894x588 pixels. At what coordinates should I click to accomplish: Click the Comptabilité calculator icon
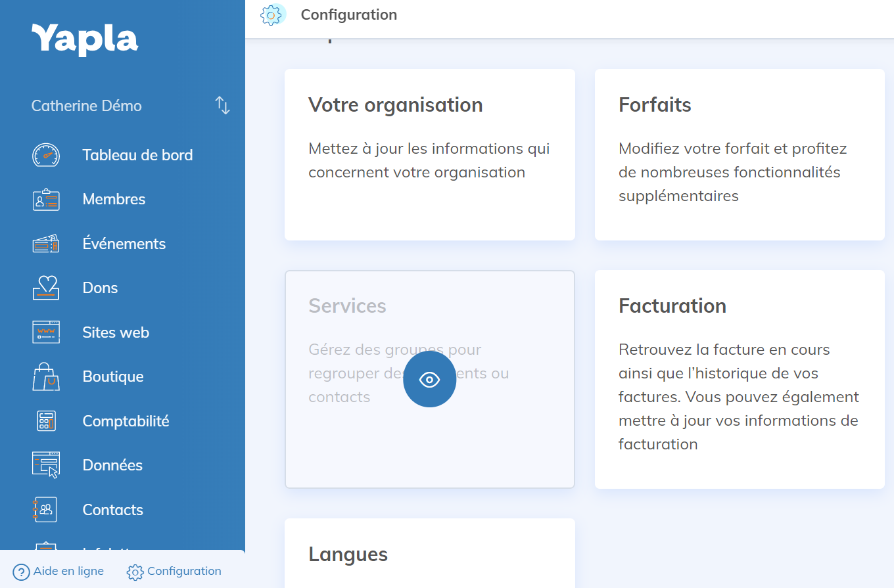[x=46, y=421]
